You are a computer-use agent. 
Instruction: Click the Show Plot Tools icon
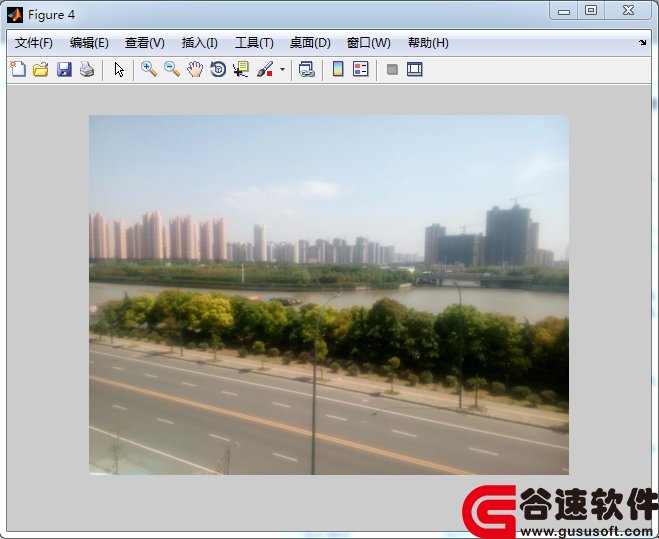point(414,69)
